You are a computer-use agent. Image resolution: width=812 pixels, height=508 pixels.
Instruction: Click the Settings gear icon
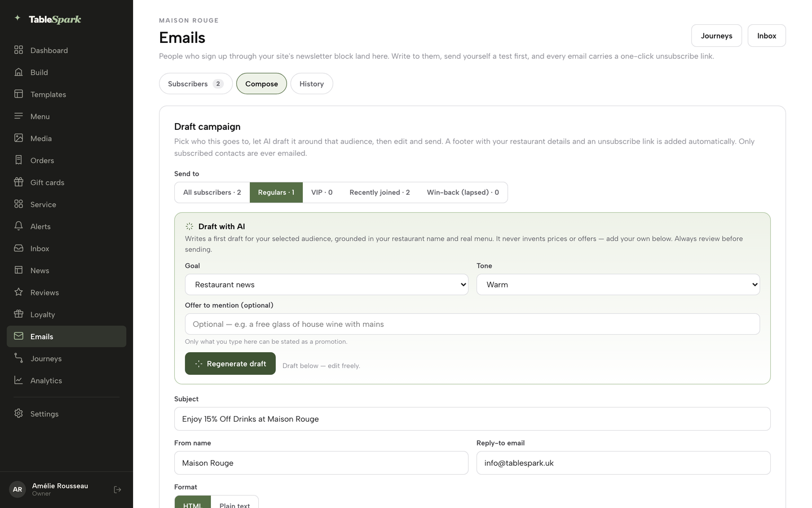19,414
